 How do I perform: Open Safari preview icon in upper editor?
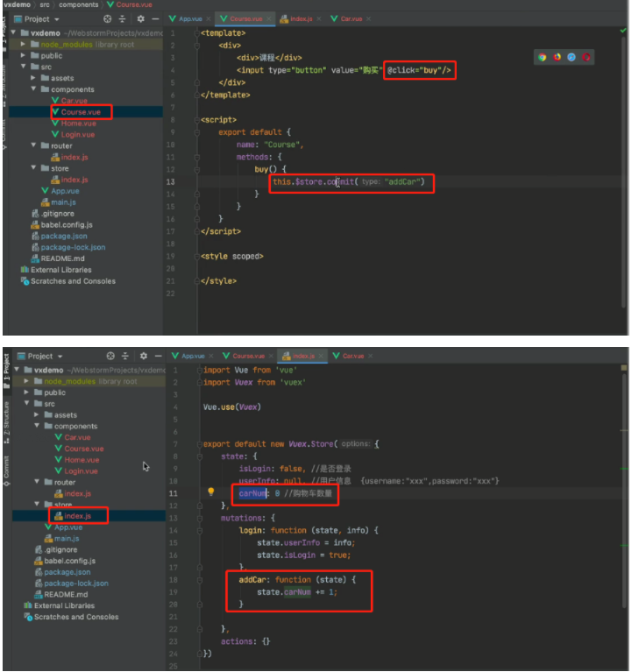coord(572,57)
